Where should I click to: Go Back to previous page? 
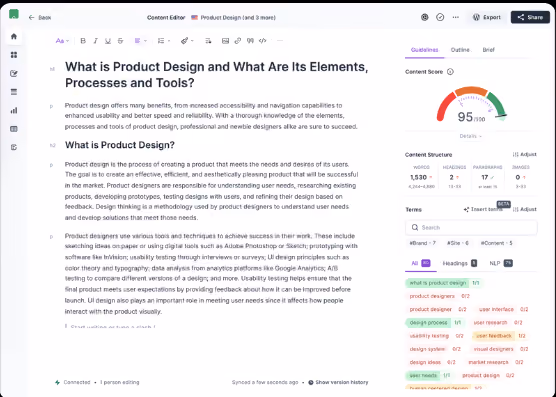click(x=40, y=17)
